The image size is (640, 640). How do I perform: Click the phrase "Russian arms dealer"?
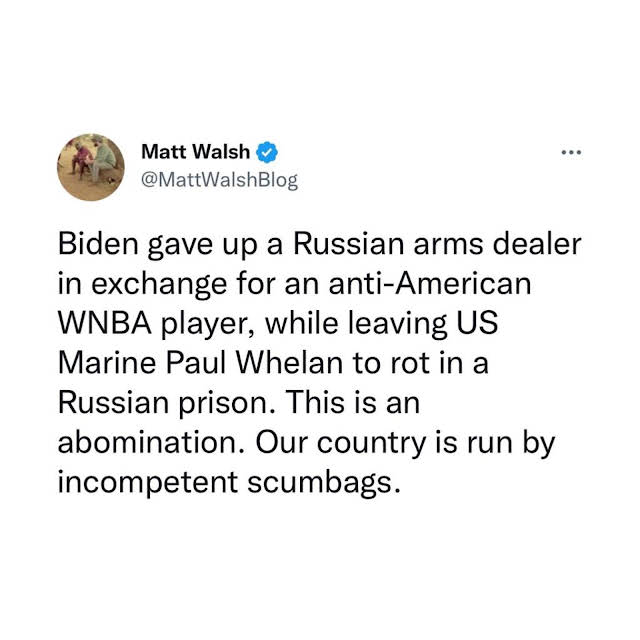pyautogui.click(x=437, y=244)
